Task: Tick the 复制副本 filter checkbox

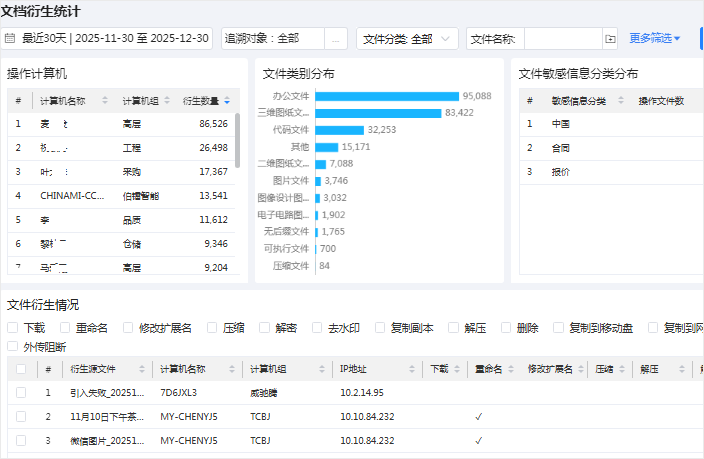Action: (x=380, y=327)
